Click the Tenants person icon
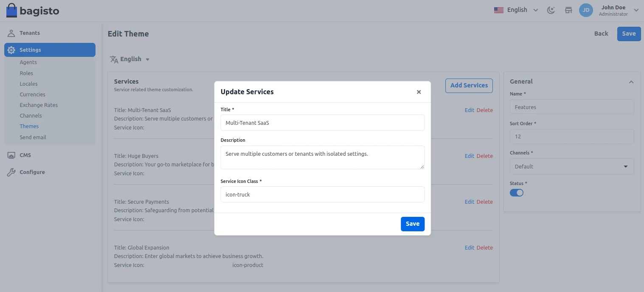Screen dimensions: 644x292 (11, 33)
